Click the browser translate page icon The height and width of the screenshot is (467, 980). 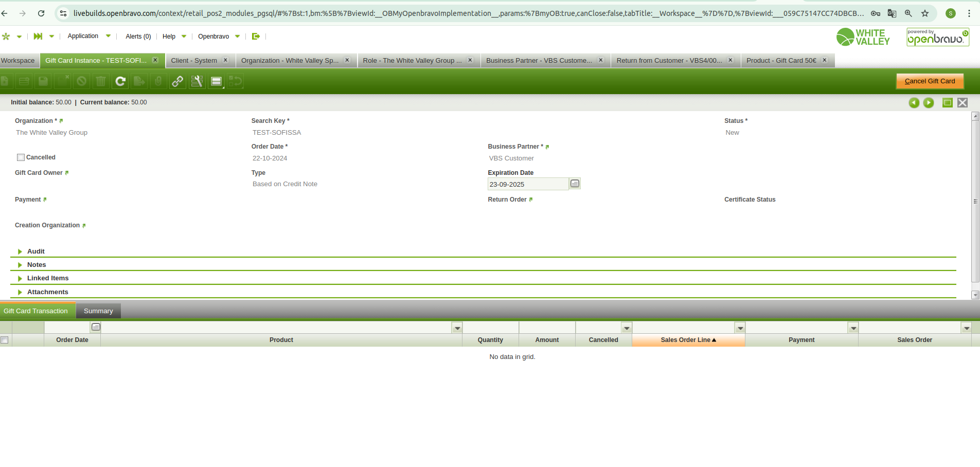coord(892,13)
